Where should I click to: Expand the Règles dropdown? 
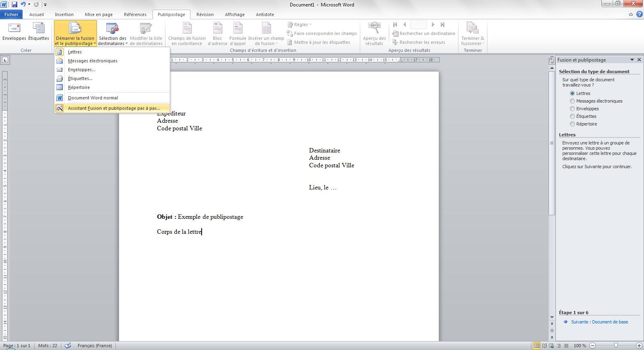click(300, 25)
